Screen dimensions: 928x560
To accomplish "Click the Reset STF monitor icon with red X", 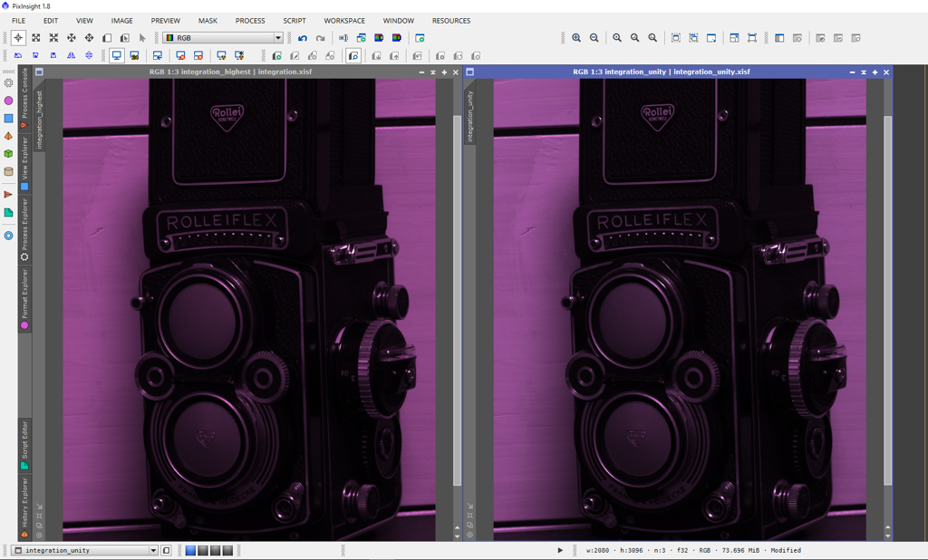I will [x=180, y=55].
